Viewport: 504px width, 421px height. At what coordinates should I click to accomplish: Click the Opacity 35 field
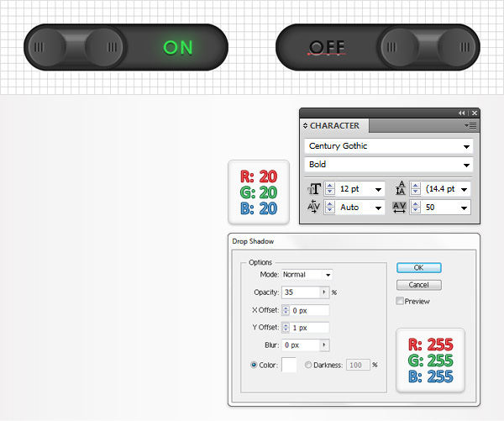[301, 292]
